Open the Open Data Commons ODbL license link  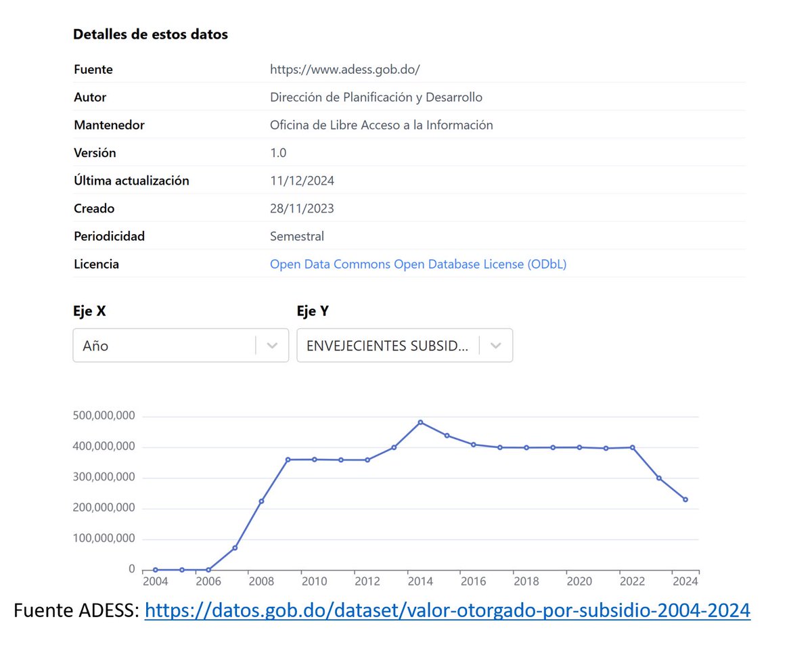point(418,264)
